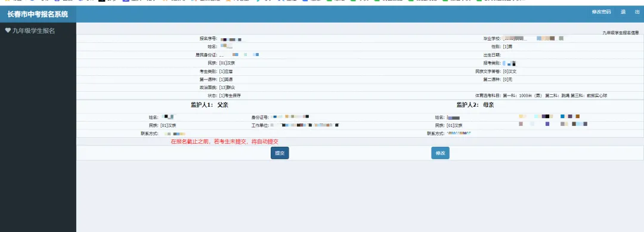Click the 监护人2: 母亲 heading
Screen dimensions: 644x232
(475, 105)
